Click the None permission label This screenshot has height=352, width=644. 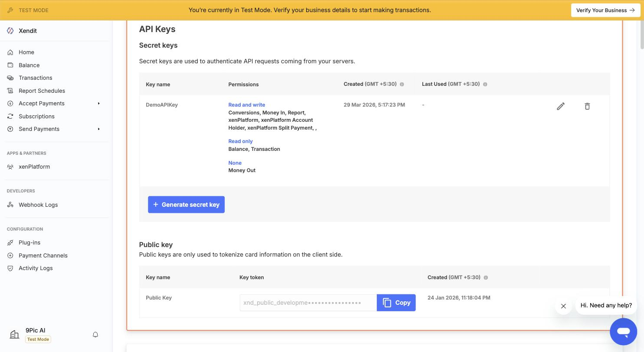(235, 163)
